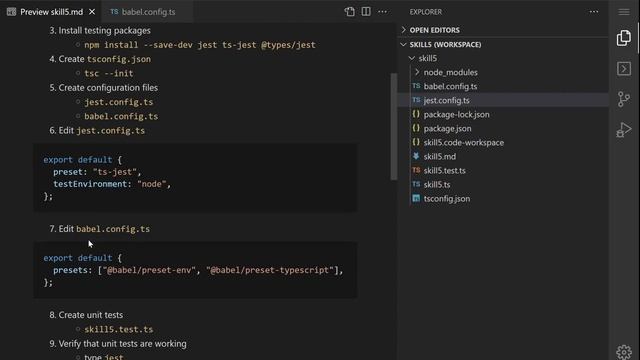This screenshot has height=360, width=640.
Task: Click the 'tsc --init' command text
Action: tap(109, 73)
